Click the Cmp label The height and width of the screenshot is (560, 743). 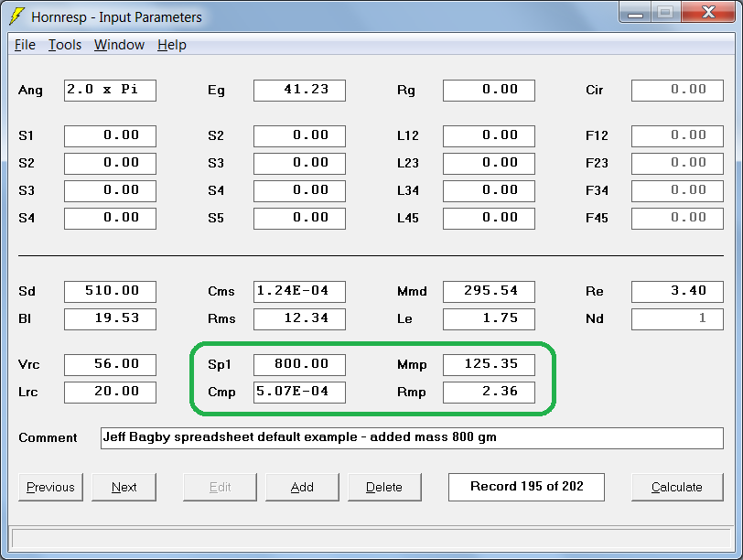click(x=221, y=393)
